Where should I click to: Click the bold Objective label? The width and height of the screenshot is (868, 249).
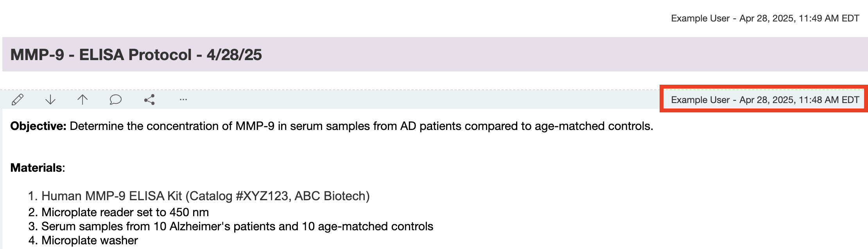point(38,126)
